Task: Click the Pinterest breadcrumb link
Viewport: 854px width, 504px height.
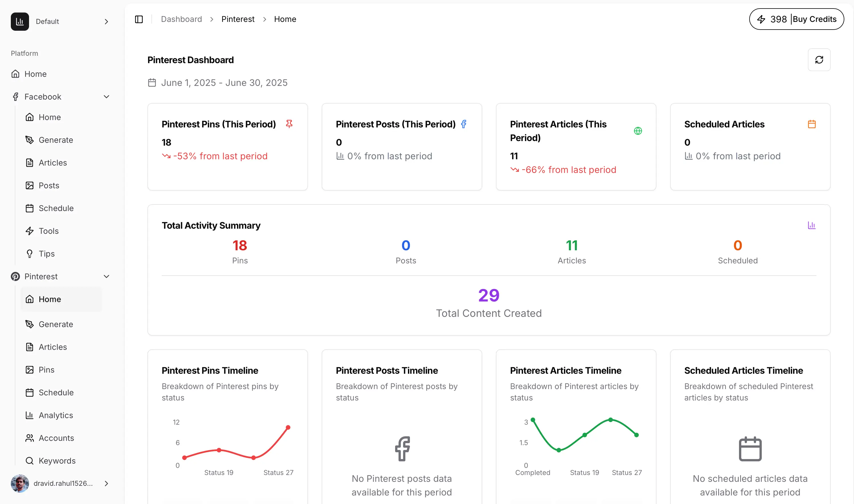Action: (238, 19)
